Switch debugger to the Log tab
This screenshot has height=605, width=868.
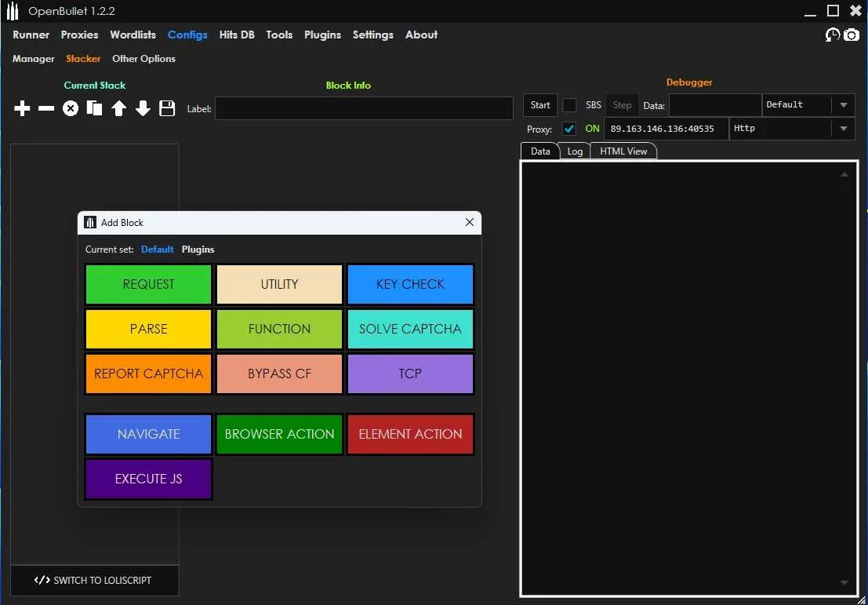pyautogui.click(x=576, y=151)
